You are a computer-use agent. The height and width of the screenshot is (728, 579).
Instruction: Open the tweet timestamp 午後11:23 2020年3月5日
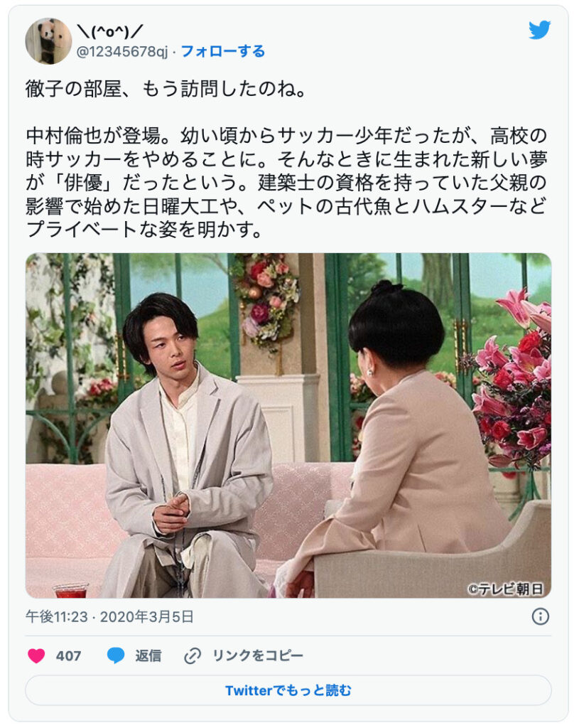click(109, 616)
